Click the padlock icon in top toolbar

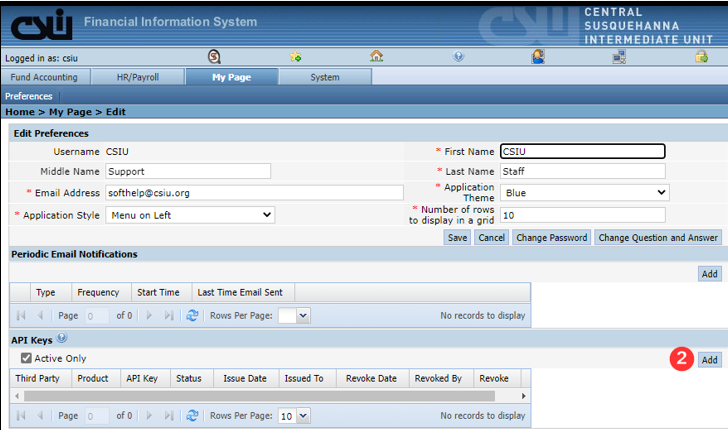coord(702,57)
